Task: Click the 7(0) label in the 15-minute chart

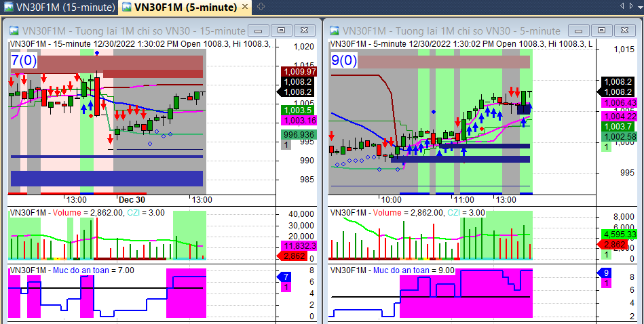Action: [x=24, y=61]
